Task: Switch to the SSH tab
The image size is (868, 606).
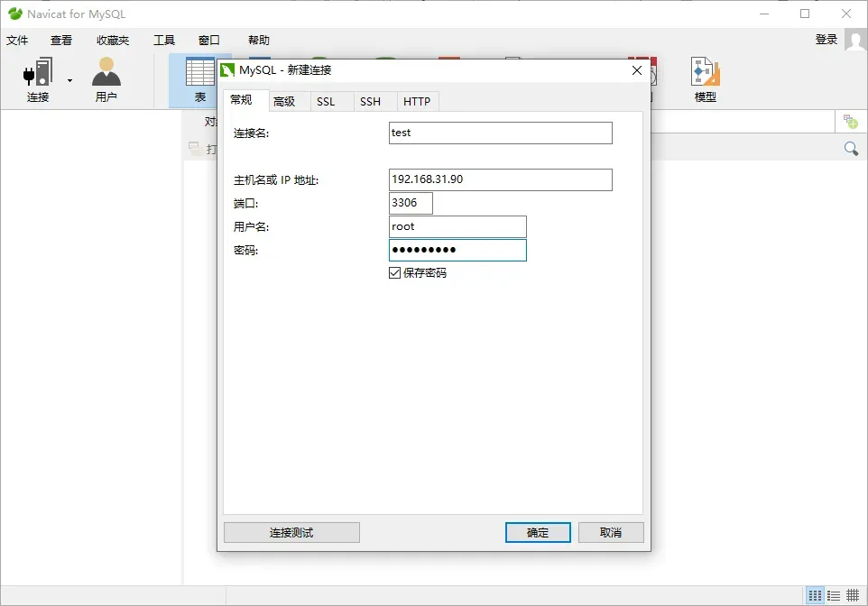Action: click(370, 102)
